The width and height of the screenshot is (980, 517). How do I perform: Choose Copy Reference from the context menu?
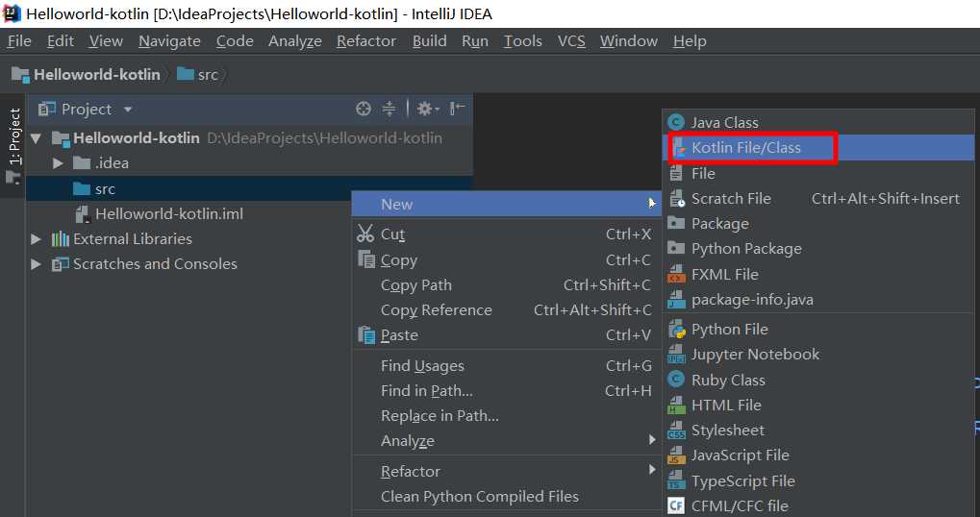point(506,310)
